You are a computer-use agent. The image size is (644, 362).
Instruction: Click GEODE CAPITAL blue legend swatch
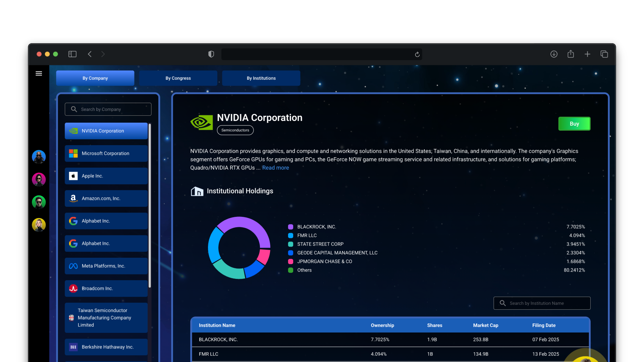(290, 253)
